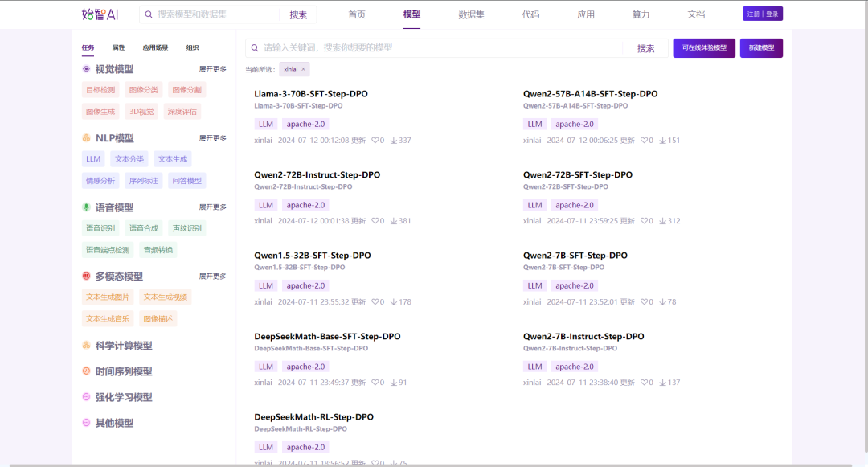This screenshot has width=868, height=467.
Task: Open 算力 in the top navigation
Action: click(641, 15)
